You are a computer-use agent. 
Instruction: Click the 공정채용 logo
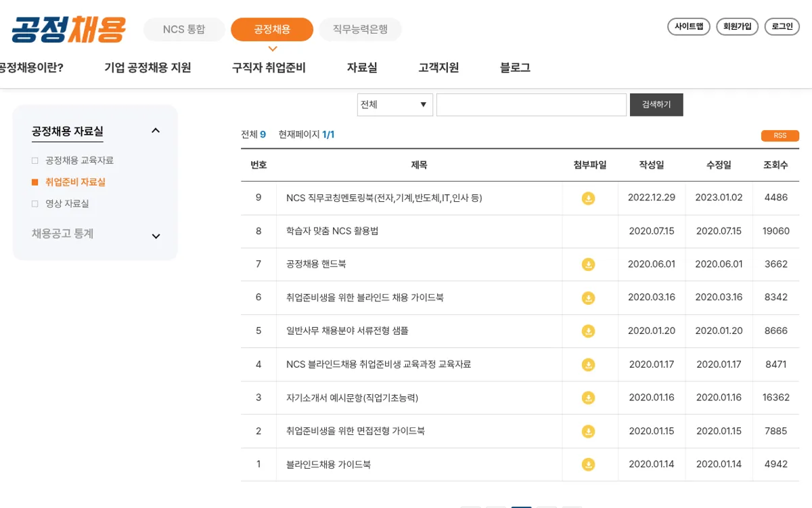coord(68,30)
